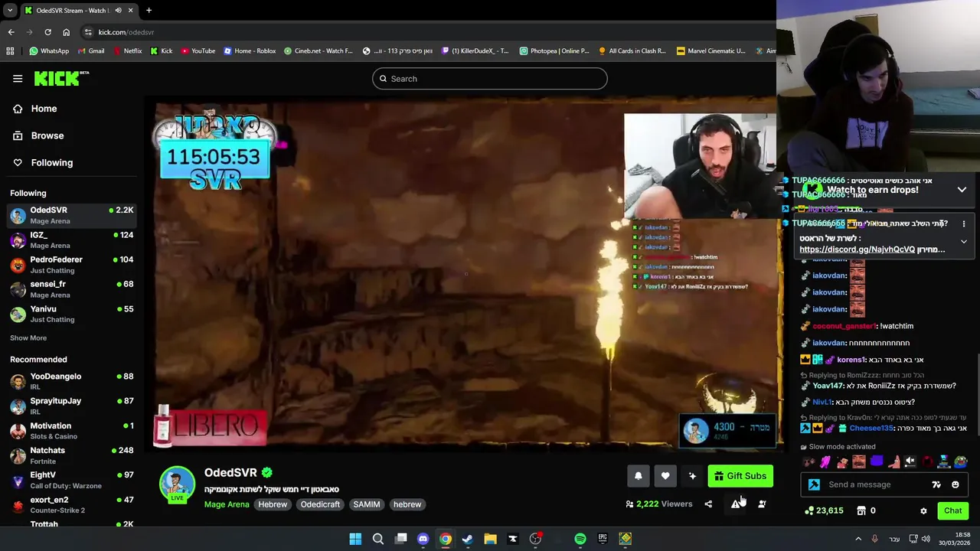This screenshot has width=980, height=551.
Task: Open recommended channel YooDeangelo
Action: coord(72,381)
